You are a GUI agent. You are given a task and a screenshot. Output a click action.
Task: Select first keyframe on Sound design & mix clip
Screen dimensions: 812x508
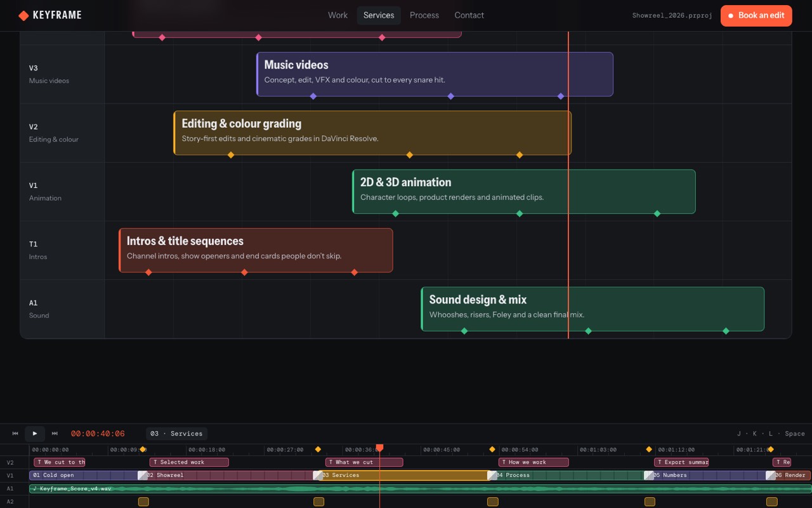[x=464, y=331]
